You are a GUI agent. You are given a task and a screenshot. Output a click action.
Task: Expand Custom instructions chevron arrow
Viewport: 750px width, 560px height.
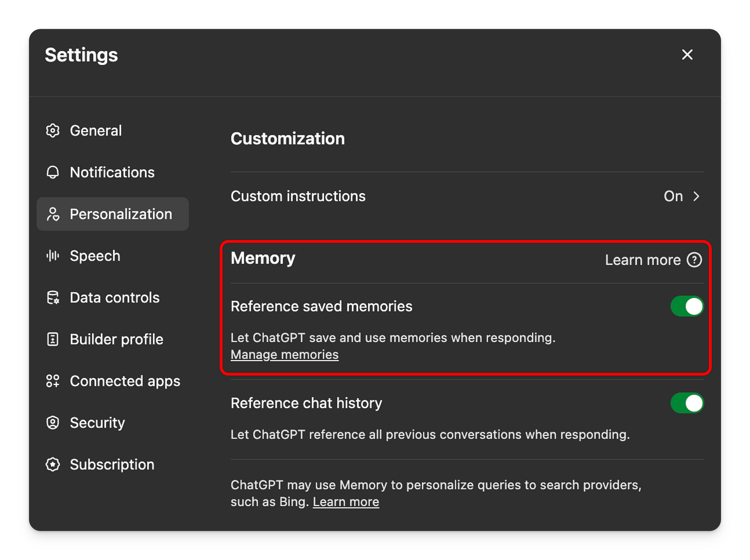pos(696,196)
